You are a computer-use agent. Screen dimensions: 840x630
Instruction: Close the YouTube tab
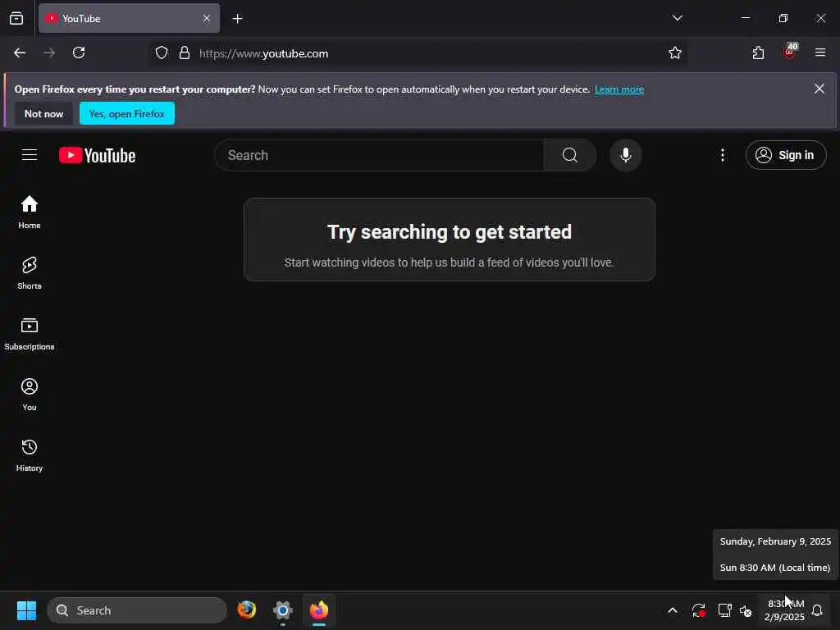(x=207, y=18)
